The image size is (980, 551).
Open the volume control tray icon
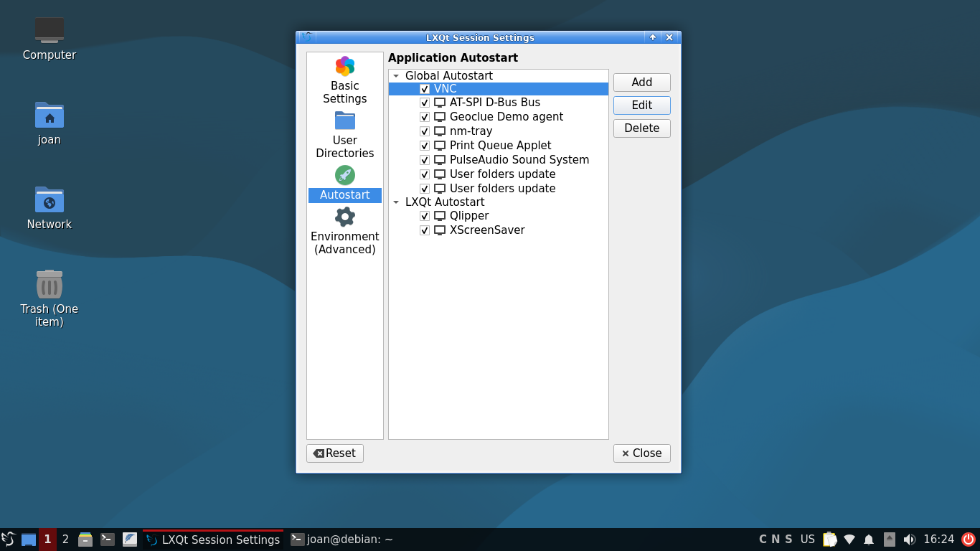(x=910, y=539)
